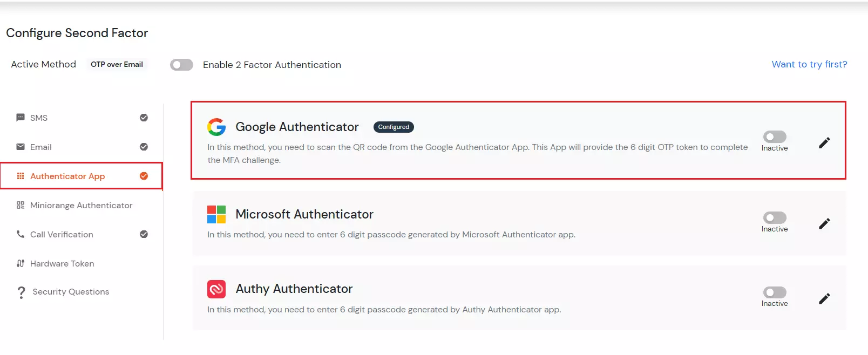Click the Miniorange Authenticator icon
The width and height of the screenshot is (868, 355).
pyautogui.click(x=21, y=205)
